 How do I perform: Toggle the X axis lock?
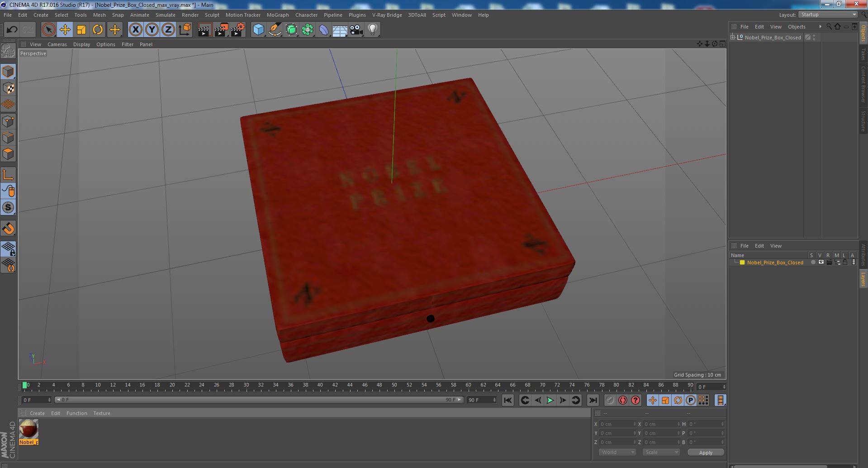tap(135, 30)
